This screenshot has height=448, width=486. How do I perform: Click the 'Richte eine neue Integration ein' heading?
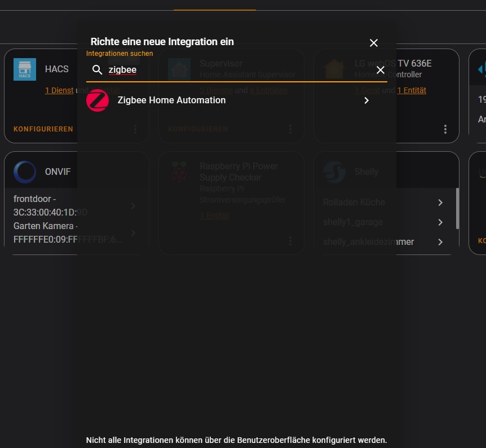pos(162,42)
